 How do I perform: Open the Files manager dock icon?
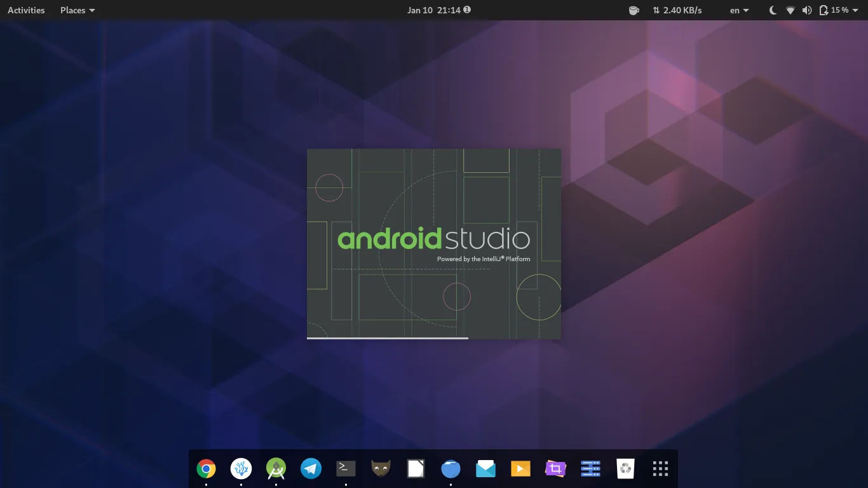(x=451, y=469)
